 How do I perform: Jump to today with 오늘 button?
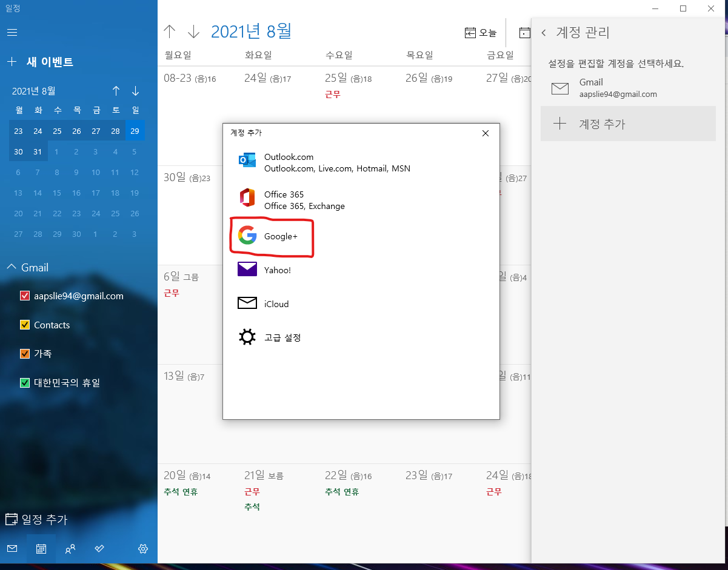481,33
